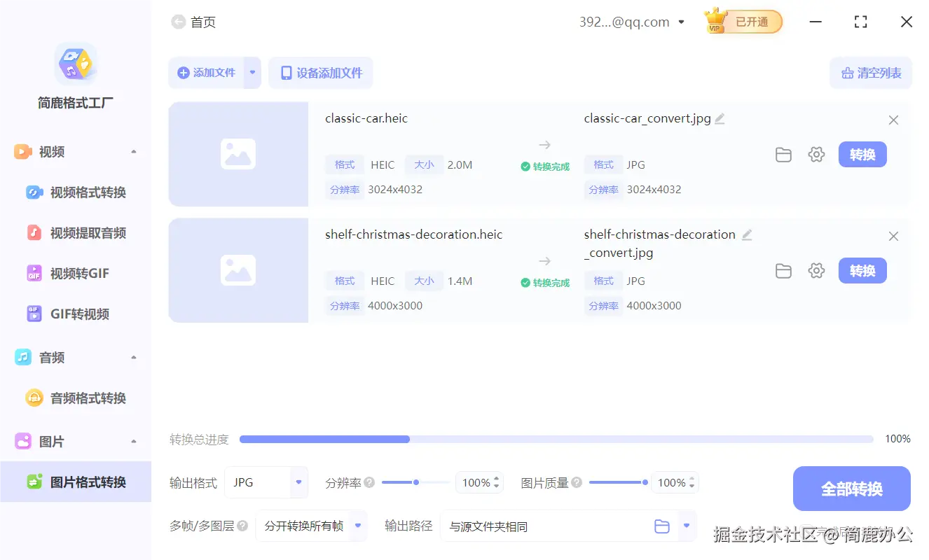Open the account menu for 392...@qq.com

(632, 22)
